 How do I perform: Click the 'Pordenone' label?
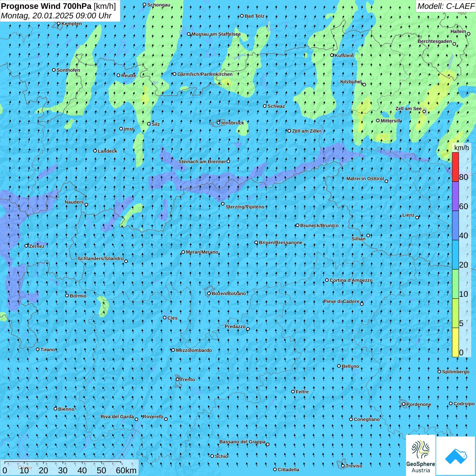pyautogui.click(x=419, y=405)
